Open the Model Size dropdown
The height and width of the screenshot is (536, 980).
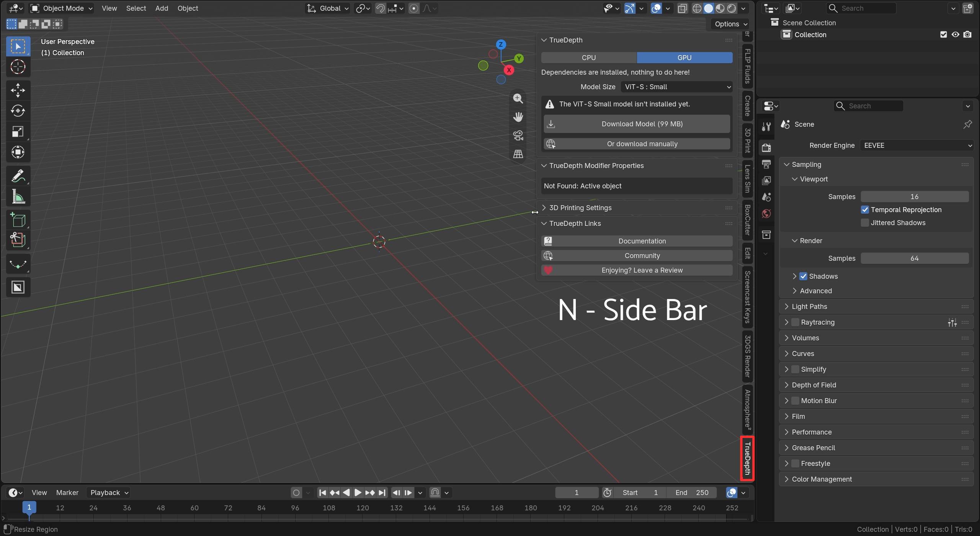point(676,87)
